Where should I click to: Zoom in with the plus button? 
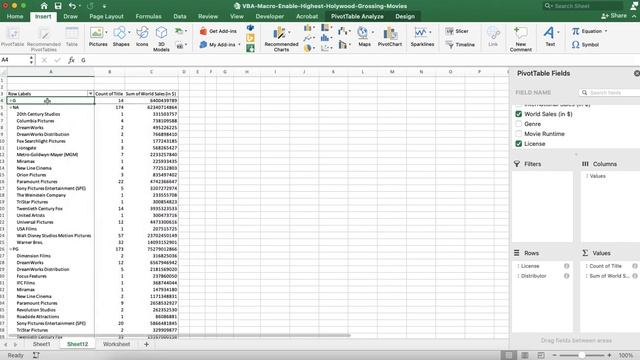pos(609,356)
